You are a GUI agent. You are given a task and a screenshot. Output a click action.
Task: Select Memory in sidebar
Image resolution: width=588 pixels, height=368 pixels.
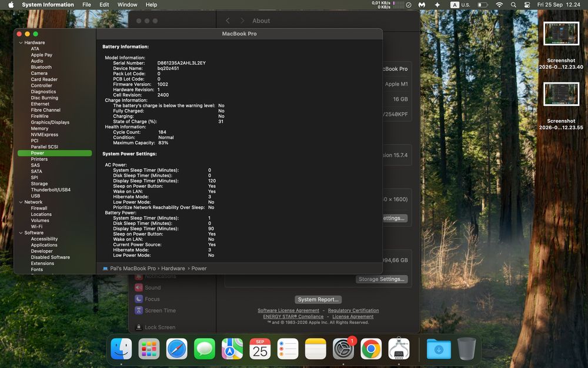tap(39, 128)
